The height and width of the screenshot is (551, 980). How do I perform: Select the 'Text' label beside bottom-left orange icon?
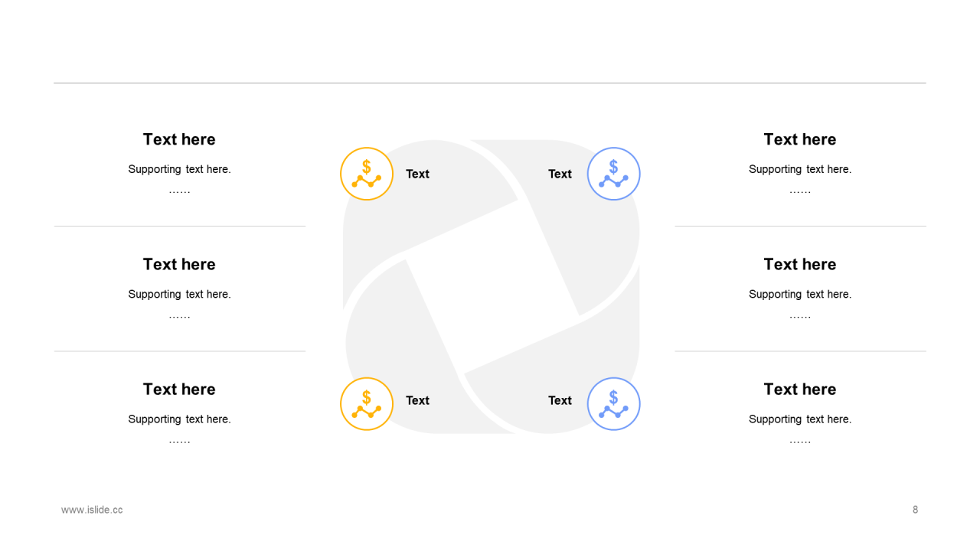click(417, 400)
